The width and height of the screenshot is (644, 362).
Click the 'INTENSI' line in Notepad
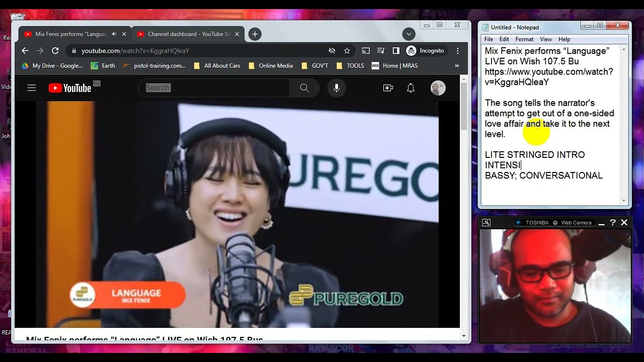[503, 165]
